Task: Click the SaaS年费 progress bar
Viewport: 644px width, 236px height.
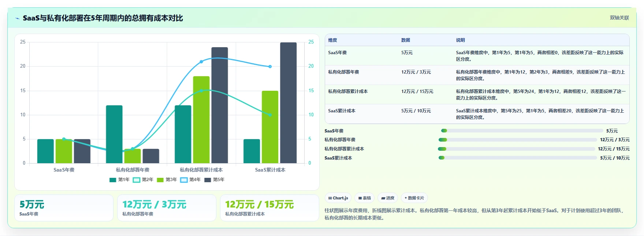Action: (x=522, y=131)
